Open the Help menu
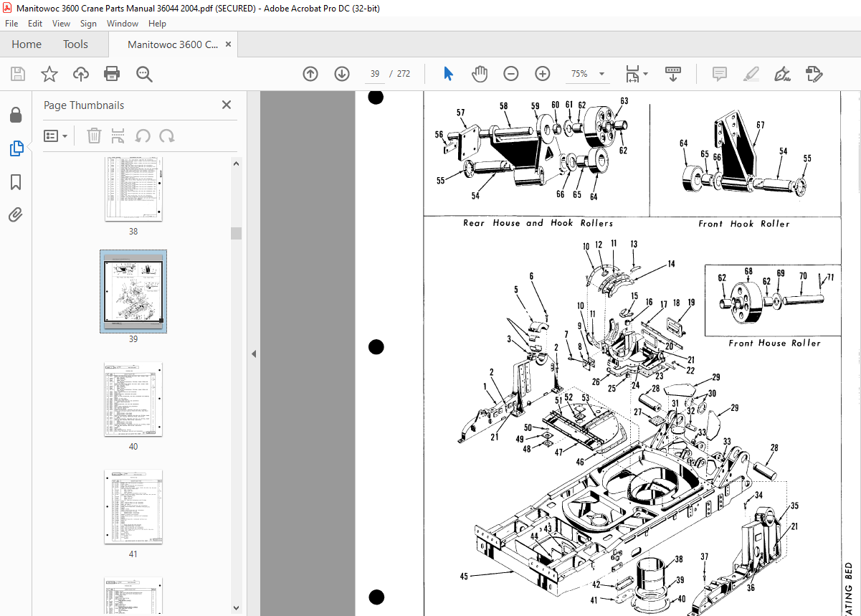 click(157, 24)
